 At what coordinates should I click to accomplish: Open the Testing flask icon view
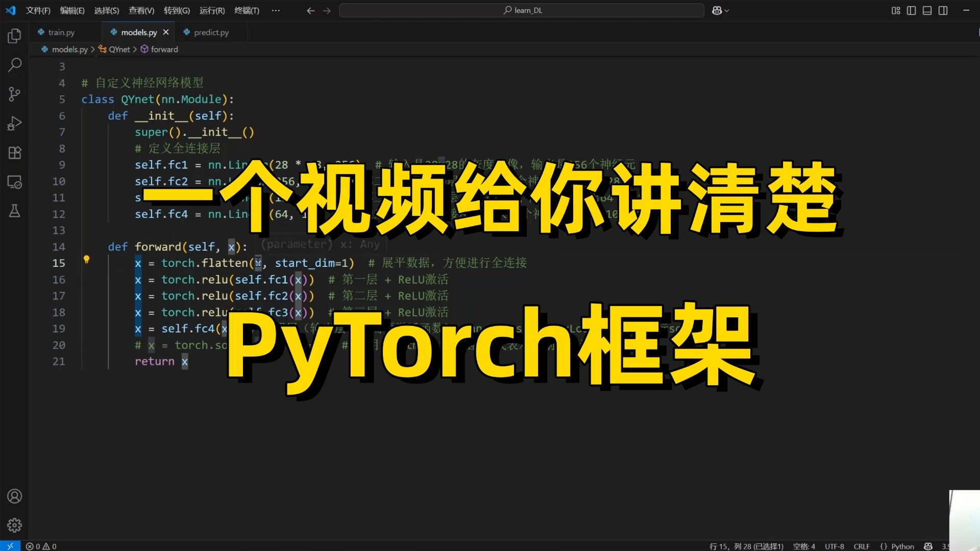(x=14, y=211)
